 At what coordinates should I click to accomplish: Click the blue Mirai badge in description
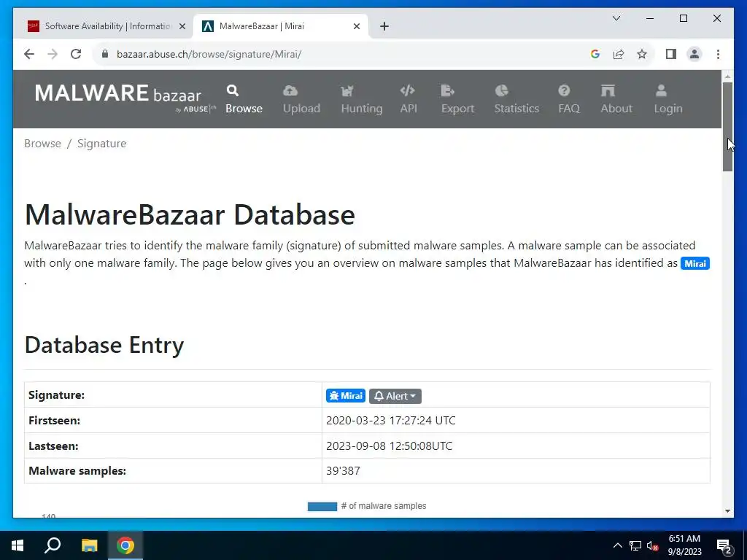point(694,263)
